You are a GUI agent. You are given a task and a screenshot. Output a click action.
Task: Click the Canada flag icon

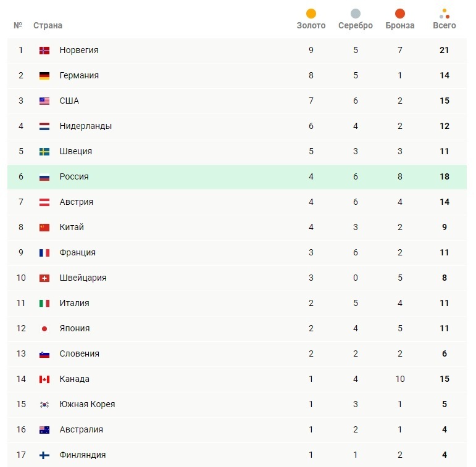point(44,379)
